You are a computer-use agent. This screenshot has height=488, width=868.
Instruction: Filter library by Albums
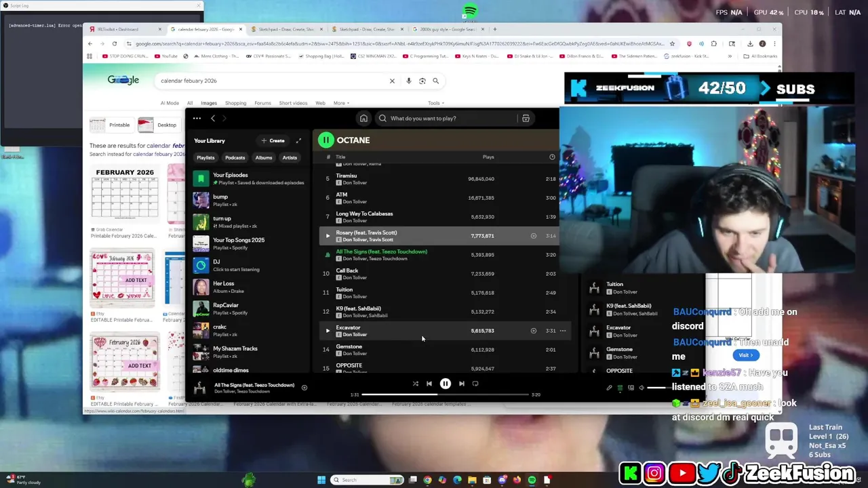tap(264, 158)
